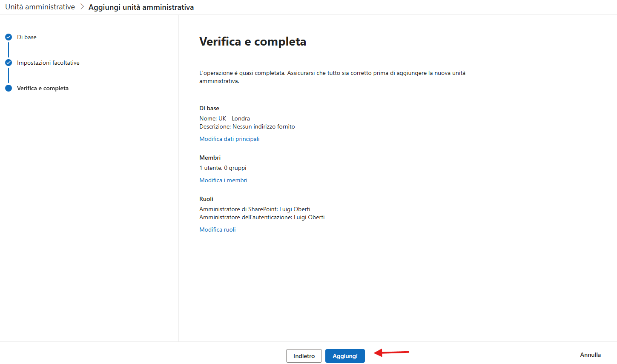Viewport: 617px width, 364px height.
Task: Open the Modifica dati principali link
Action: [x=230, y=139]
